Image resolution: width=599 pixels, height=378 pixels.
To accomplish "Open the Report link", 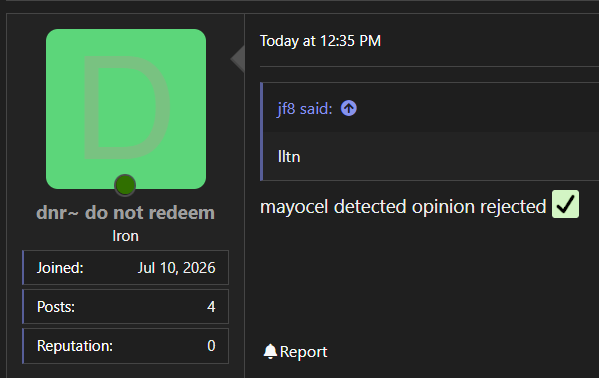I will point(295,352).
